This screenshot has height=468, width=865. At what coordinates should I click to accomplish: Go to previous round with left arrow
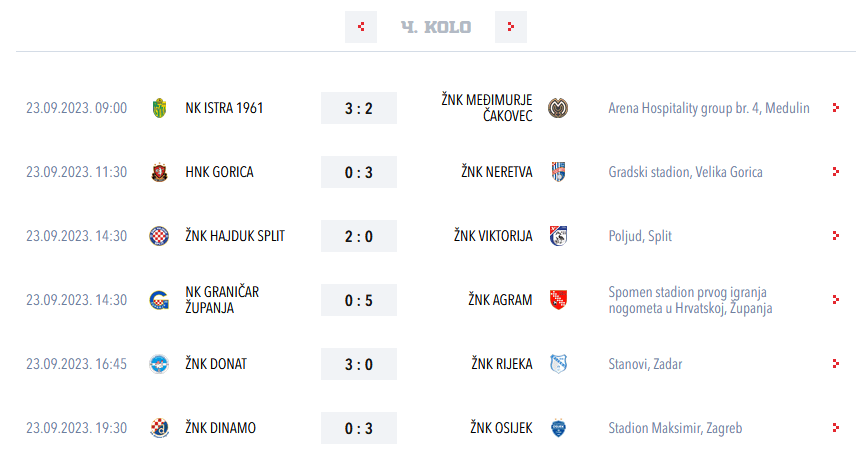360,27
